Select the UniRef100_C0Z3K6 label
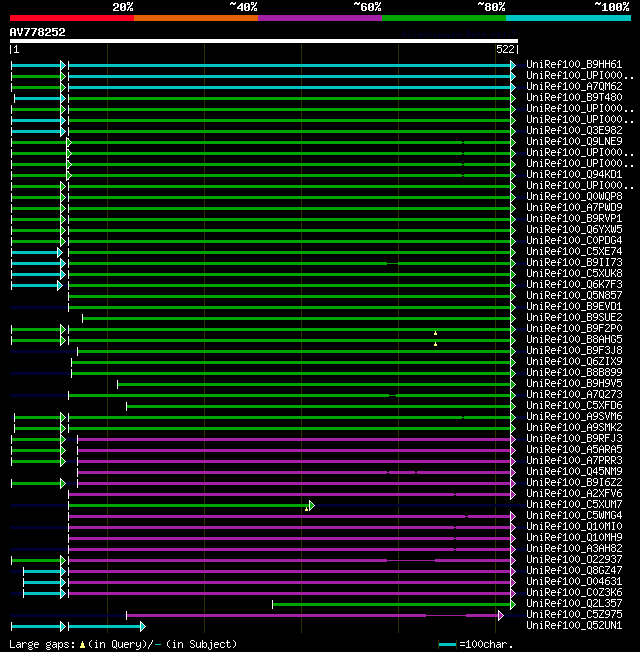Screen dimensions: 640x652 coord(574,593)
